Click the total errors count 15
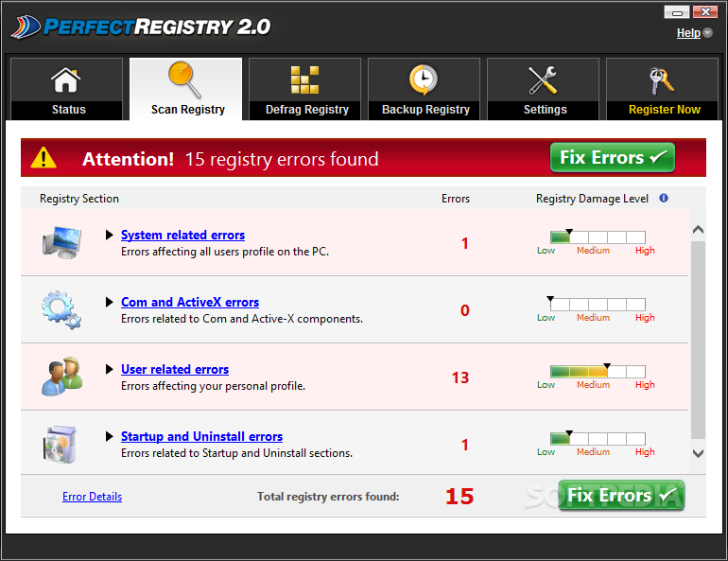This screenshot has height=561, width=728. (459, 497)
